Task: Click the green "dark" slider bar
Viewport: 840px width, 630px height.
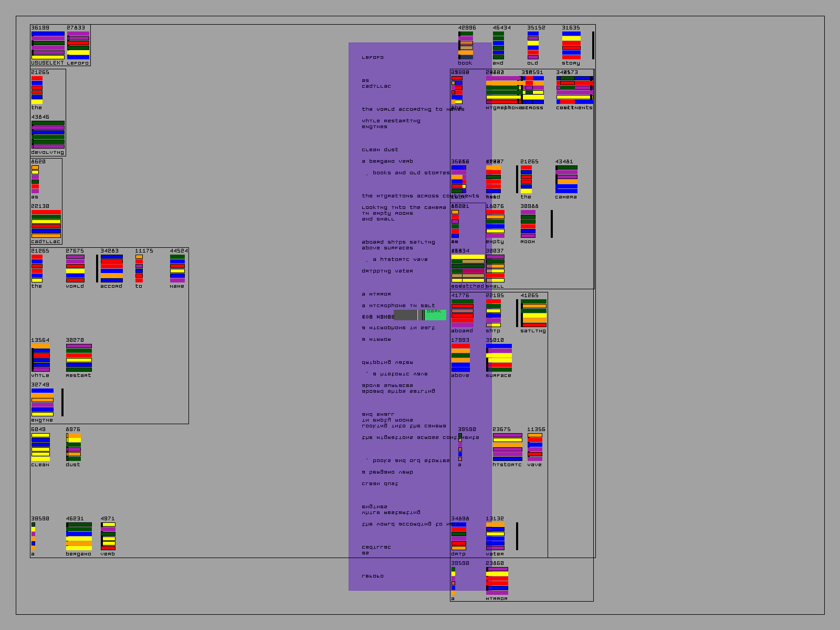Action: click(435, 315)
